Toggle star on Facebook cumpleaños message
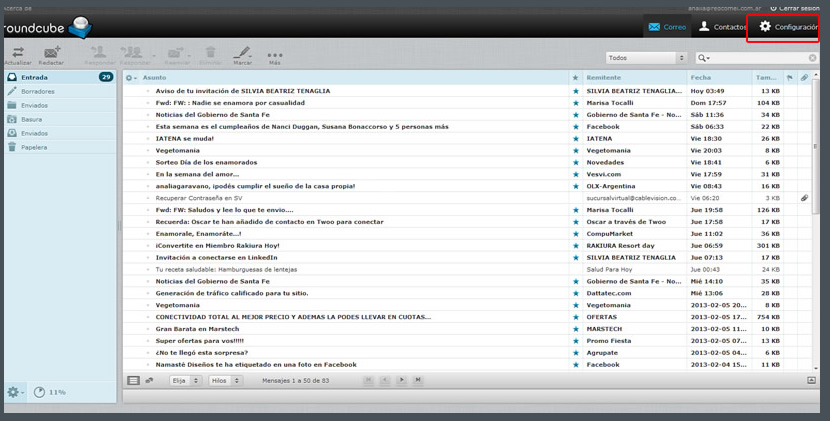This screenshot has width=830, height=421. [576, 127]
